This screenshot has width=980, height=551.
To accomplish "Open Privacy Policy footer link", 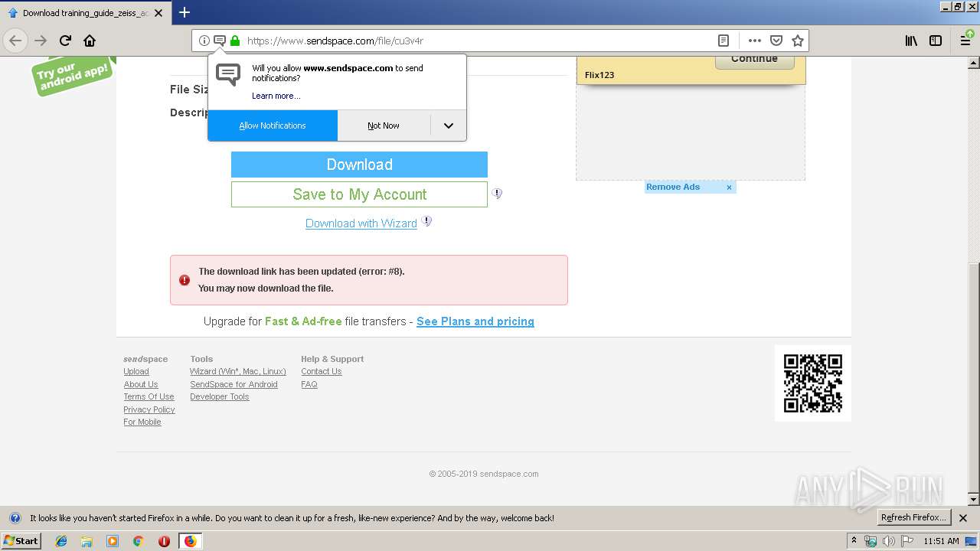I will [x=149, y=409].
